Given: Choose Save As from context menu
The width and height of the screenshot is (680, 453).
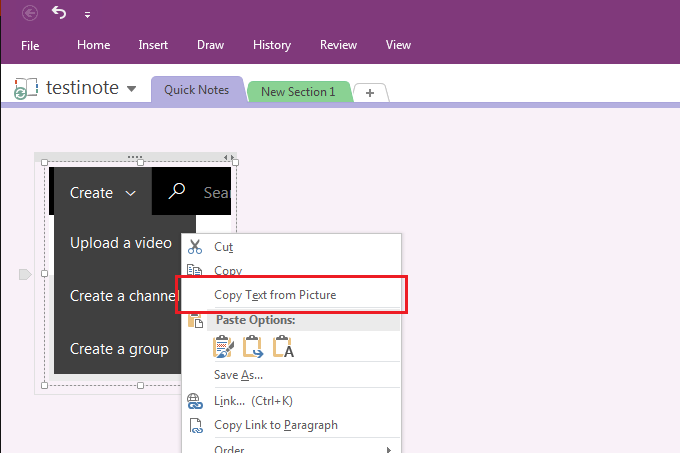Looking at the screenshot, I should (239, 375).
